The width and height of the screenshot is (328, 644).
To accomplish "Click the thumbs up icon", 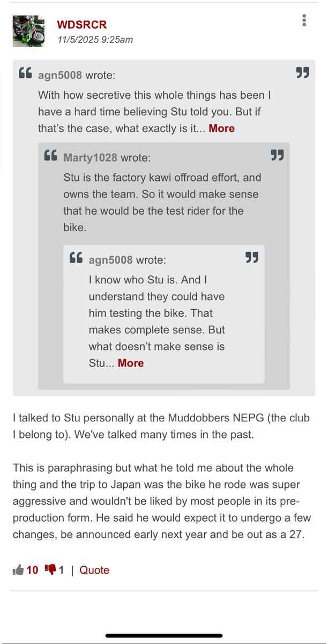I will click(x=18, y=570).
